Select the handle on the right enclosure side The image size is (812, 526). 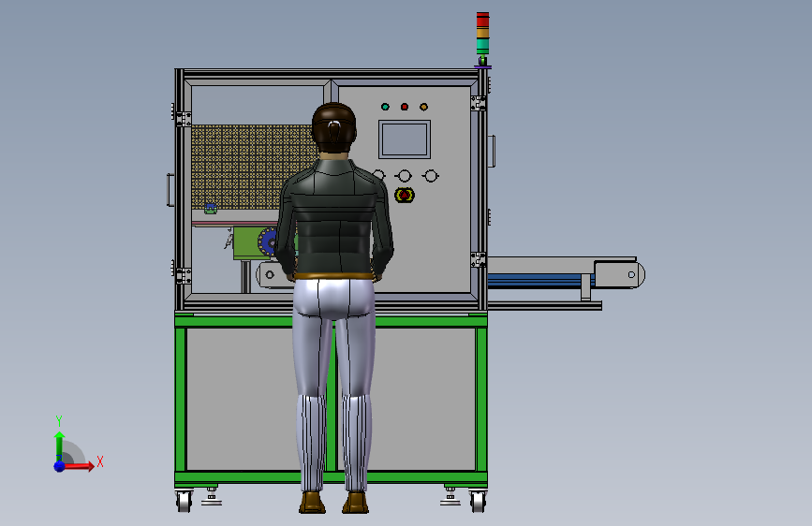coord(492,151)
